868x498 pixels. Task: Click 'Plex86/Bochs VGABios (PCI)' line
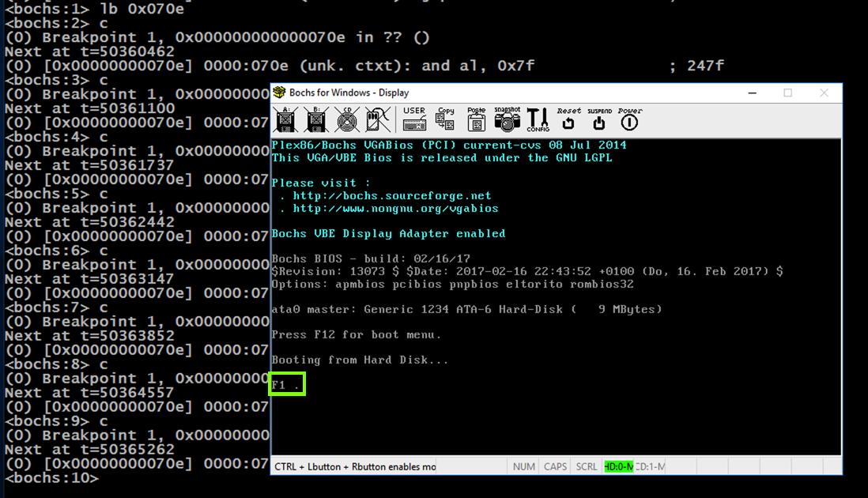tap(449, 145)
